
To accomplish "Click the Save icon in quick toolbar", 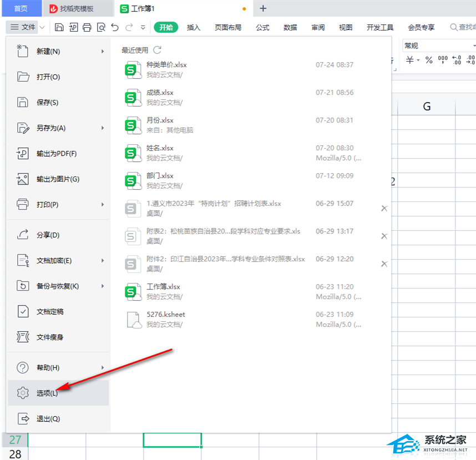I will coord(59,27).
